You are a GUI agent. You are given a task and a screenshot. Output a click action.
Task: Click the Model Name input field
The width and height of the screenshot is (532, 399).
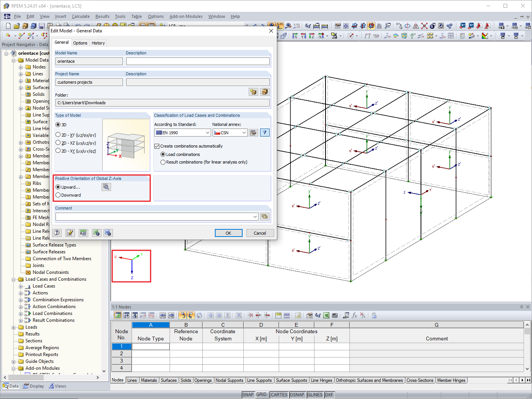pyautogui.click(x=89, y=61)
